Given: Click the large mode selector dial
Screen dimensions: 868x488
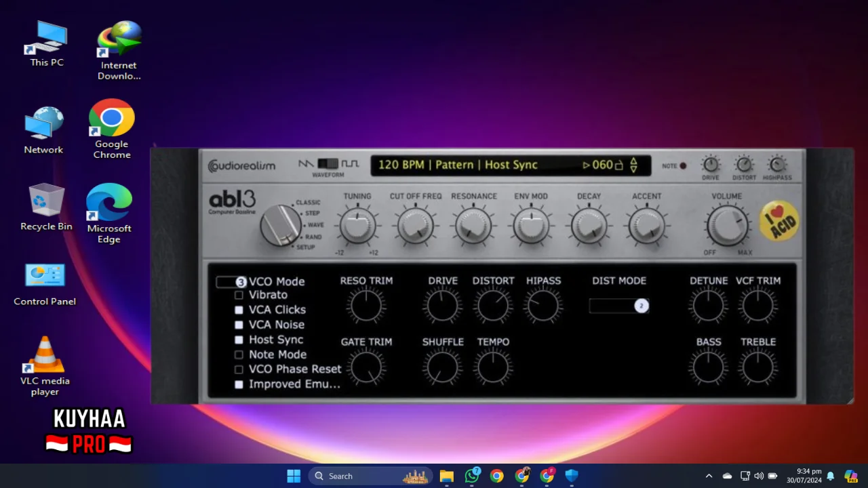Looking at the screenshot, I should [280, 225].
